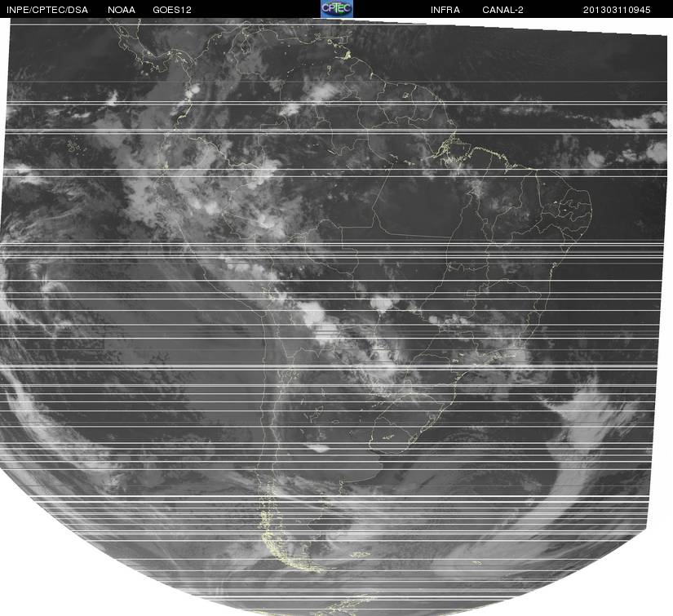
Task: Click the satellite image of South America
Action: coord(334,317)
